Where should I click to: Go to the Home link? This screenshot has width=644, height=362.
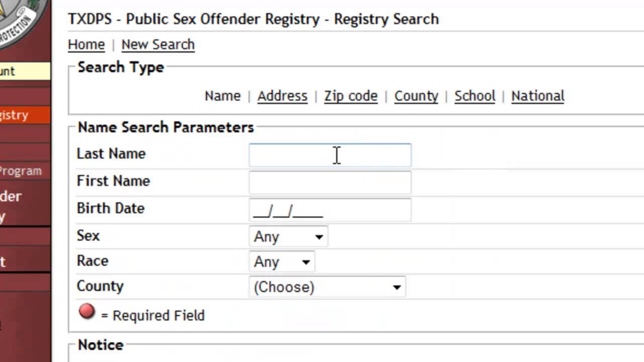coord(86,45)
